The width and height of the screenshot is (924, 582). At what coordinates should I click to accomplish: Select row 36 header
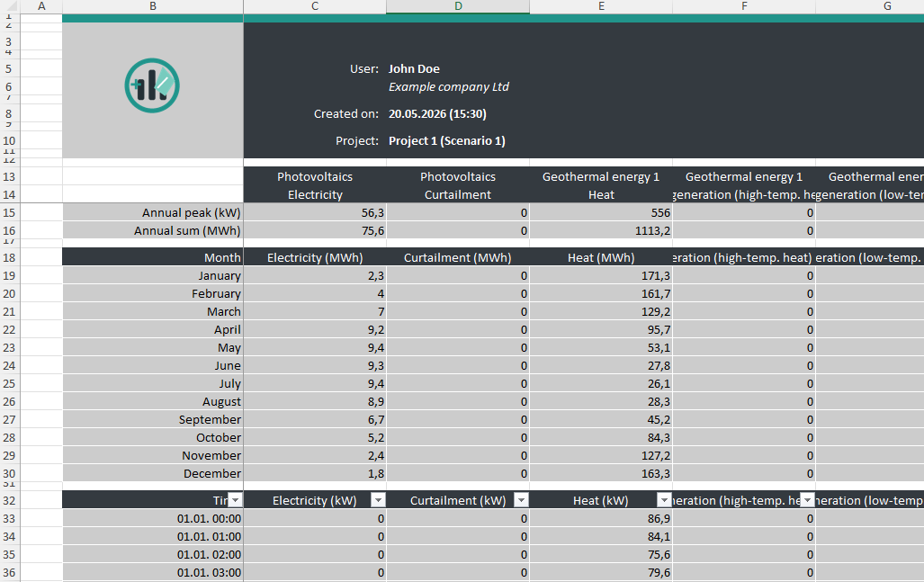pyautogui.click(x=9, y=573)
